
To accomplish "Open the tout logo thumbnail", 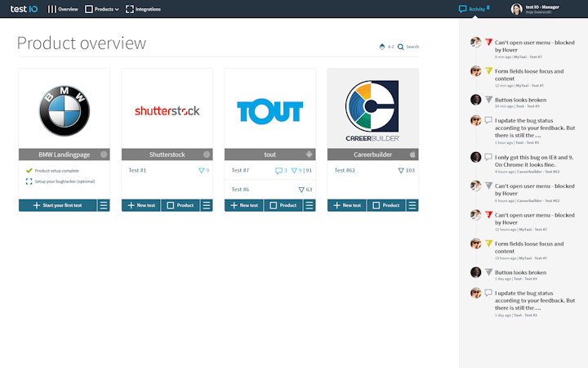I will [269, 111].
